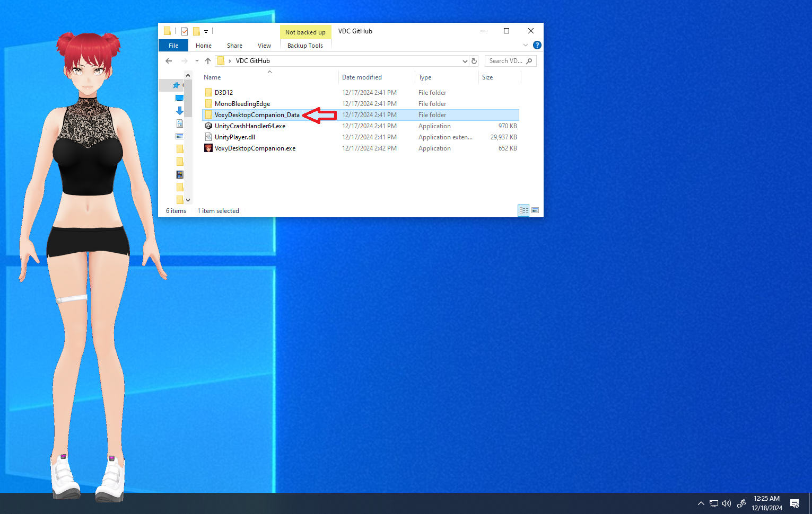Open Downloads from the navigation pane
The width and height of the screenshot is (812, 514).
click(x=179, y=111)
